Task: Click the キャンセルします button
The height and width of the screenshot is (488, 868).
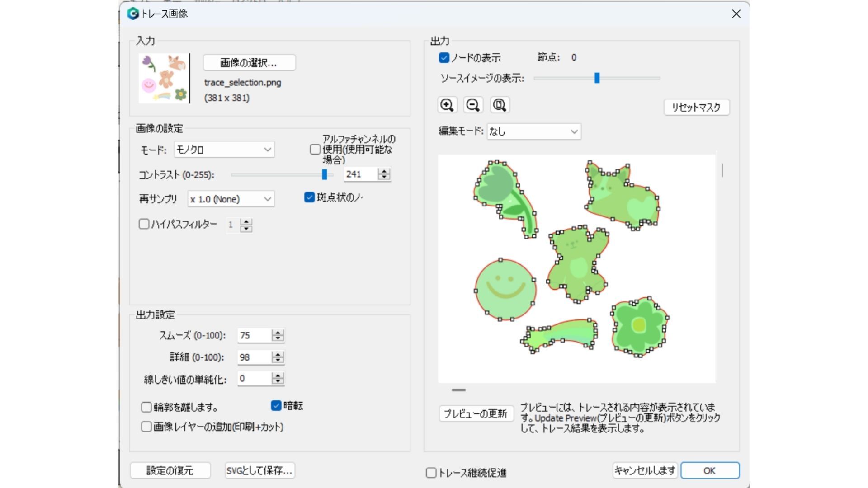Action: 645,470
